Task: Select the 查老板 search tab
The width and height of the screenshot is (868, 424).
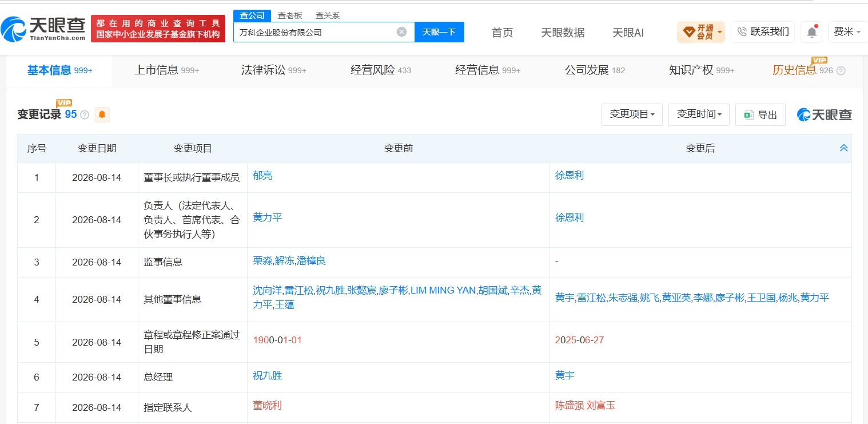Action: [290, 15]
